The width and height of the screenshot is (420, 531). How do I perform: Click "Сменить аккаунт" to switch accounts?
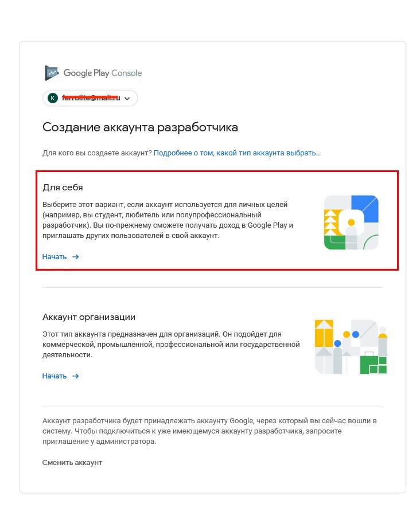72,462
